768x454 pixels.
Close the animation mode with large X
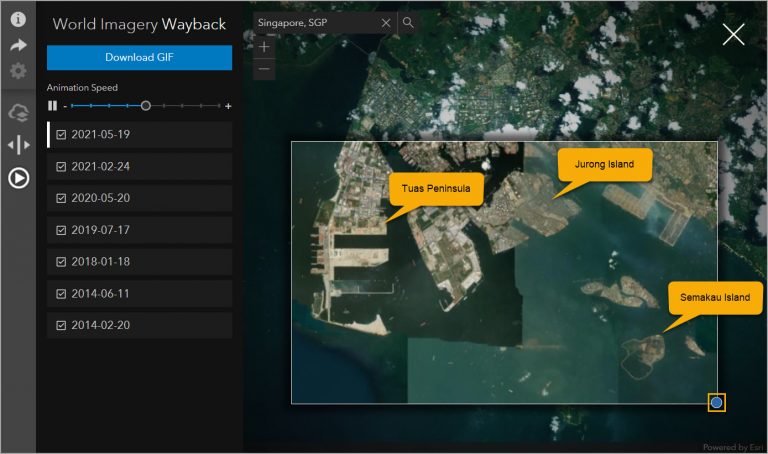point(733,35)
